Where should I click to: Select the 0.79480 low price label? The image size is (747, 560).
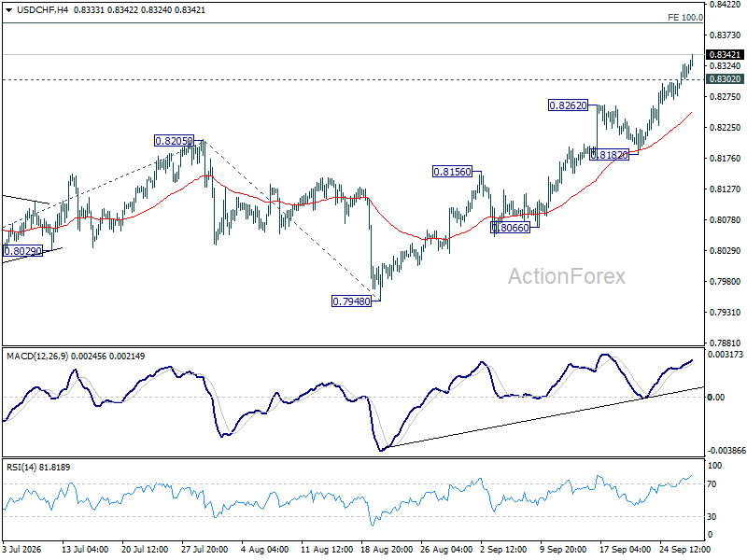point(352,301)
